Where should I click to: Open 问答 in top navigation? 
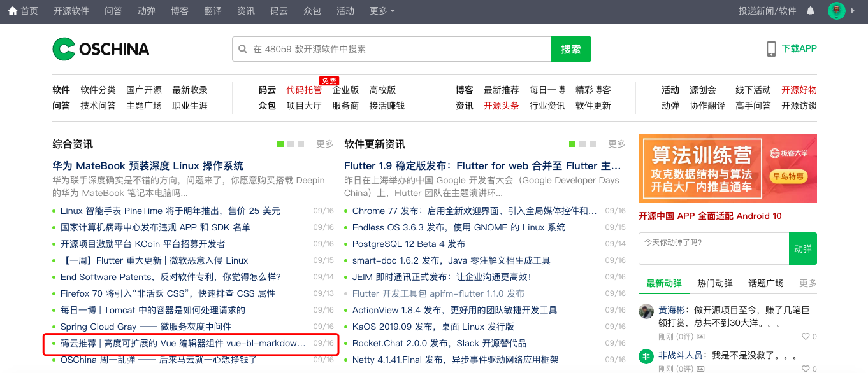coord(113,11)
